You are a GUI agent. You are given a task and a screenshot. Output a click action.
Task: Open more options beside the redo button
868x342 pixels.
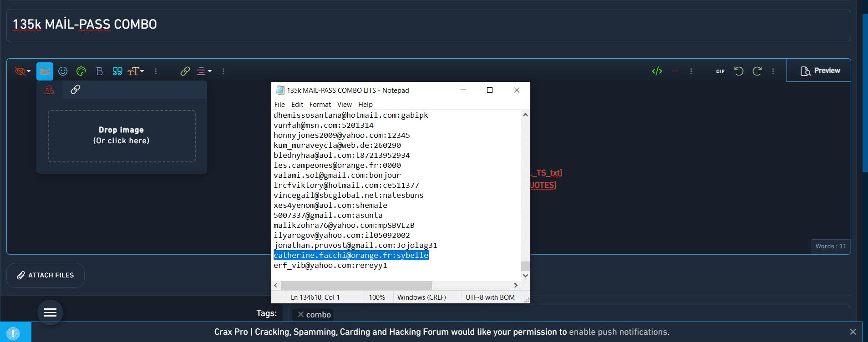click(x=773, y=71)
